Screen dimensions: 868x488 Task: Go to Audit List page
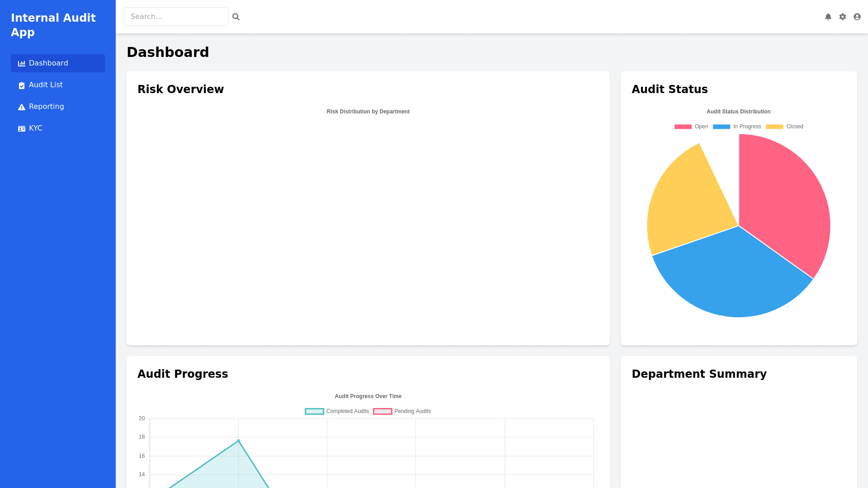click(46, 85)
